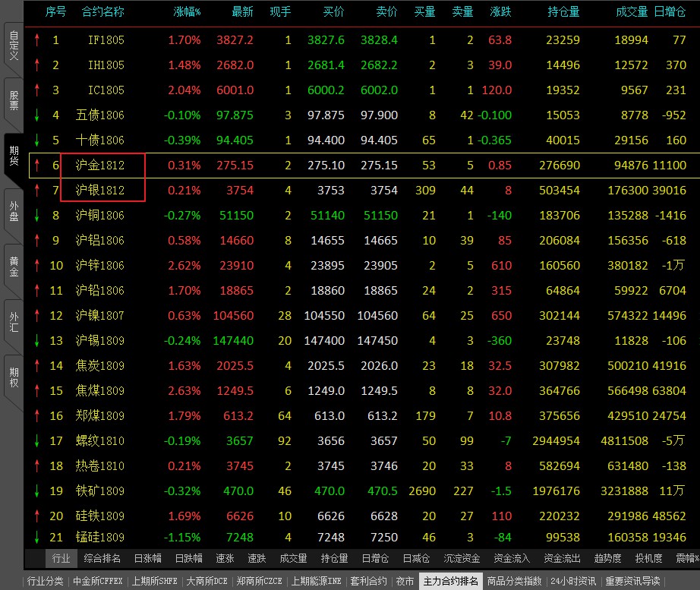Switch to the 股票 side tab
The image size is (700, 590).
13,101
